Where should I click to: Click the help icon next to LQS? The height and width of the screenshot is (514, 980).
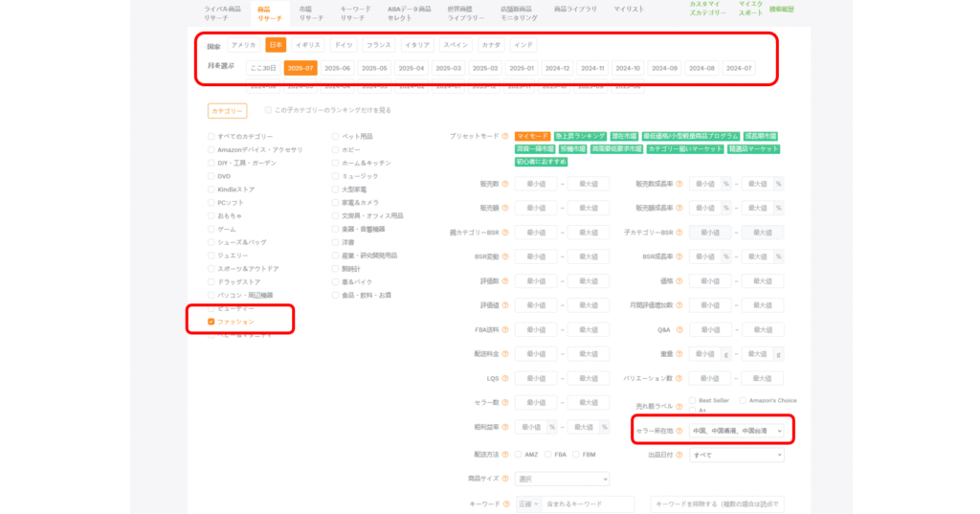coord(506,378)
